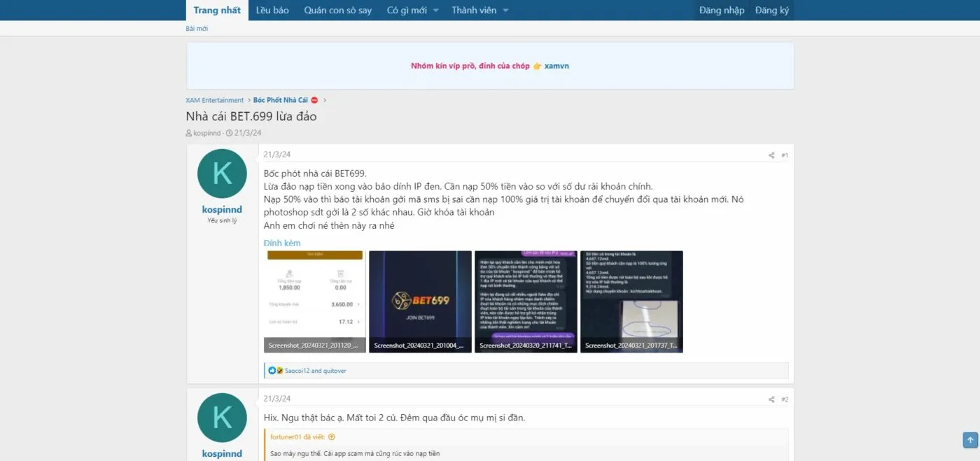980x461 pixels.
Task: Open the kospinnd username on post #2
Action: 222,453
